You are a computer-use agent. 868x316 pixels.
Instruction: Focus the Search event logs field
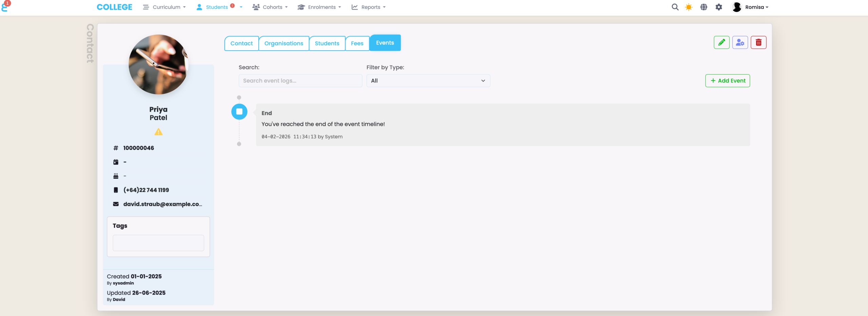(x=300, y=81)
